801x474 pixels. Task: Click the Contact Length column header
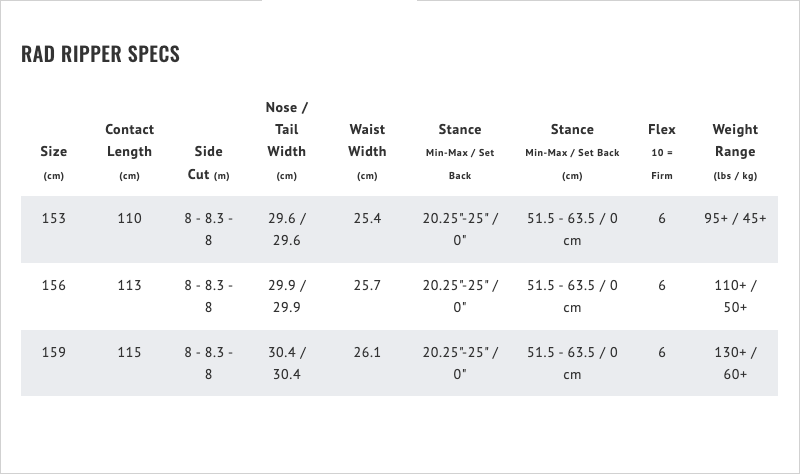pos(129,141)
